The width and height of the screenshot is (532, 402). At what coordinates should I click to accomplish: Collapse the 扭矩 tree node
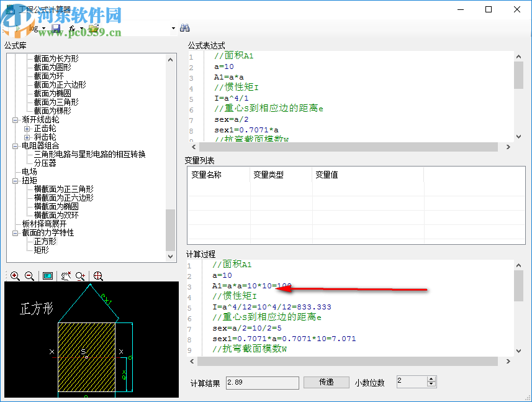[x=15, y=181]
